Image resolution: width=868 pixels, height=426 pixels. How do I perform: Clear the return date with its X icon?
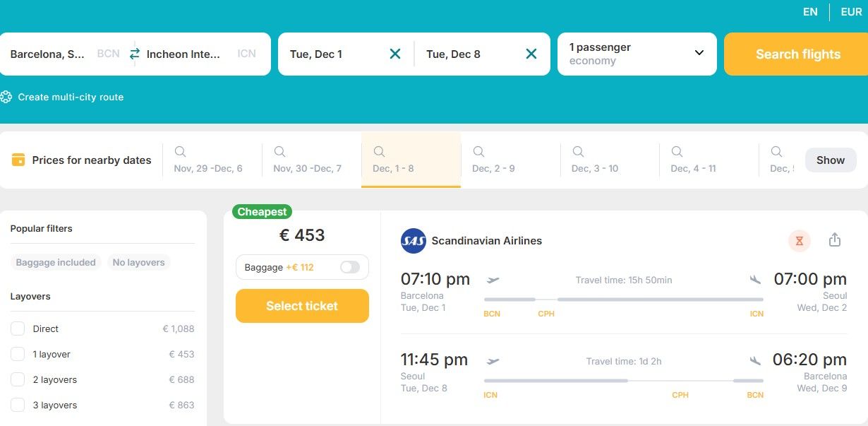point(531,53)
